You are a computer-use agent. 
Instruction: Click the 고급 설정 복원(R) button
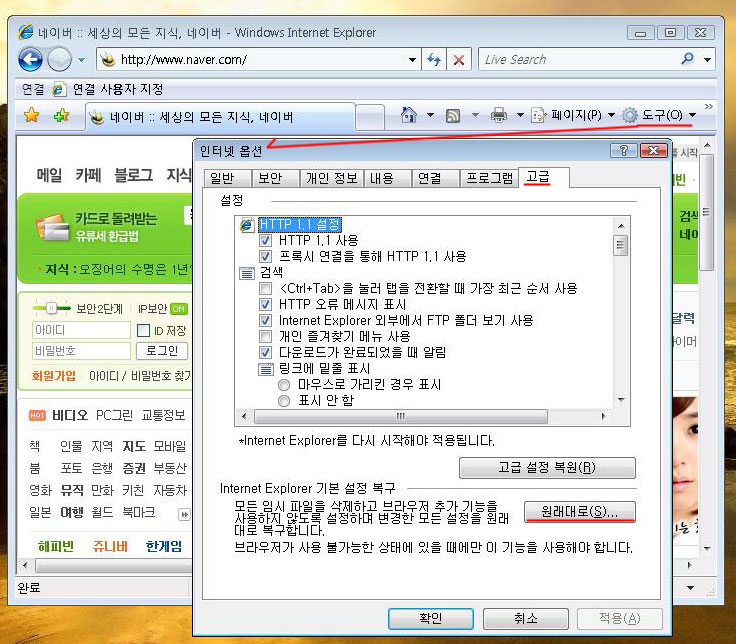point(547,468)
